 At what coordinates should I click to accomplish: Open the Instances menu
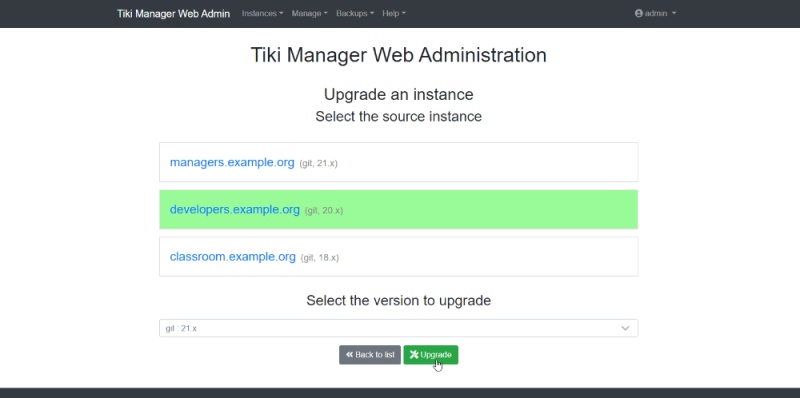[262, 13]
